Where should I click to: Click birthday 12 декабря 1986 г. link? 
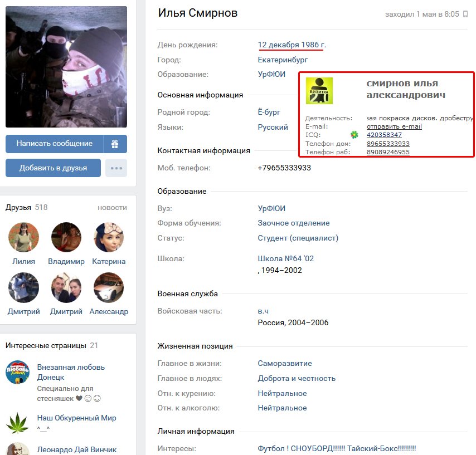[x=292, y=45]
